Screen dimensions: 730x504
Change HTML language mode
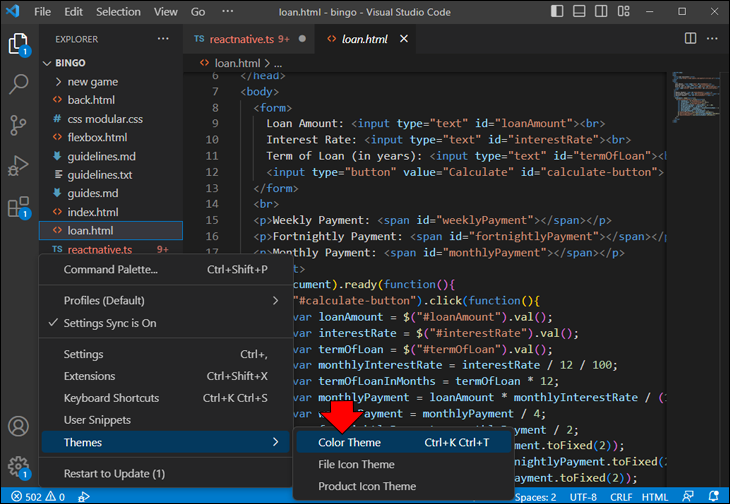tap(655, 497)
